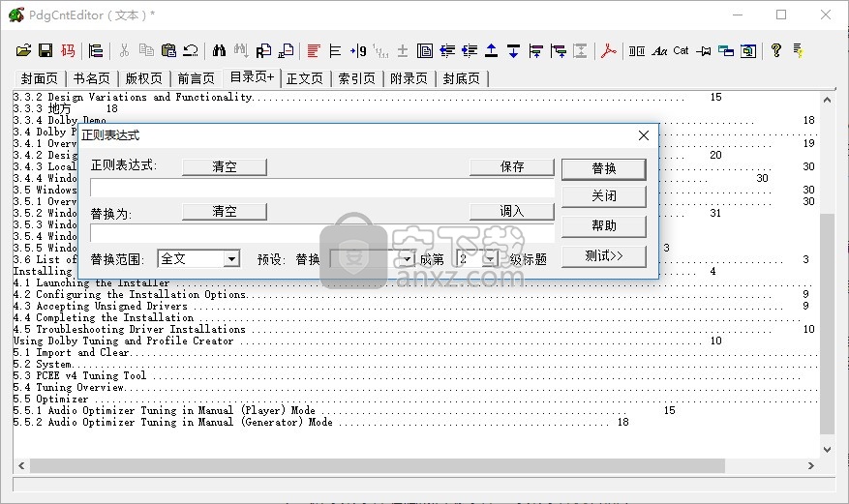Click the move-up arrow icon
This screenshot has width=849, height=504.
click(491, 51)
